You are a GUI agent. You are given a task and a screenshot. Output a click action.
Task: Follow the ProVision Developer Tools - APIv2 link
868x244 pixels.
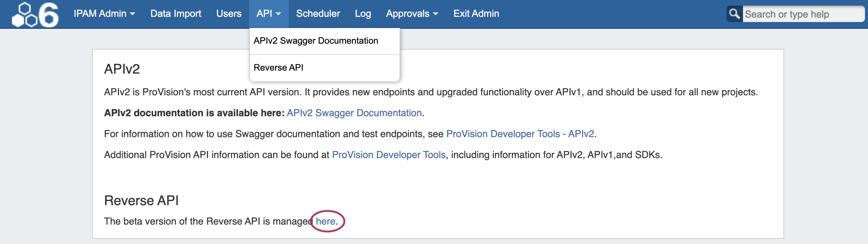[520, 134]
